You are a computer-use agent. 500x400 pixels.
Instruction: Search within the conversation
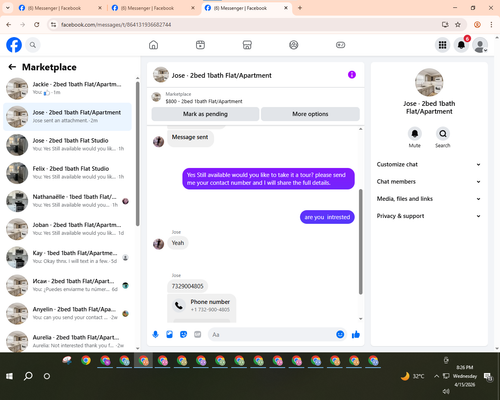[x=443, y=134]
